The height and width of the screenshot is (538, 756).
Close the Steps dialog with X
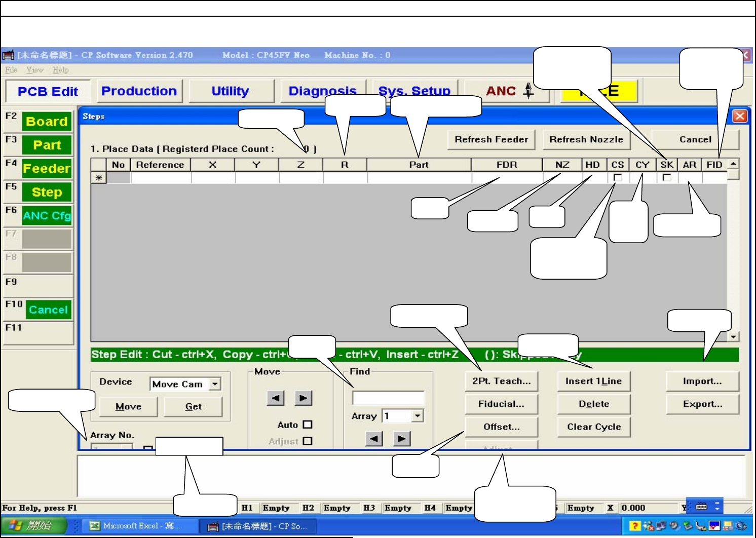(x=740, y=116)
